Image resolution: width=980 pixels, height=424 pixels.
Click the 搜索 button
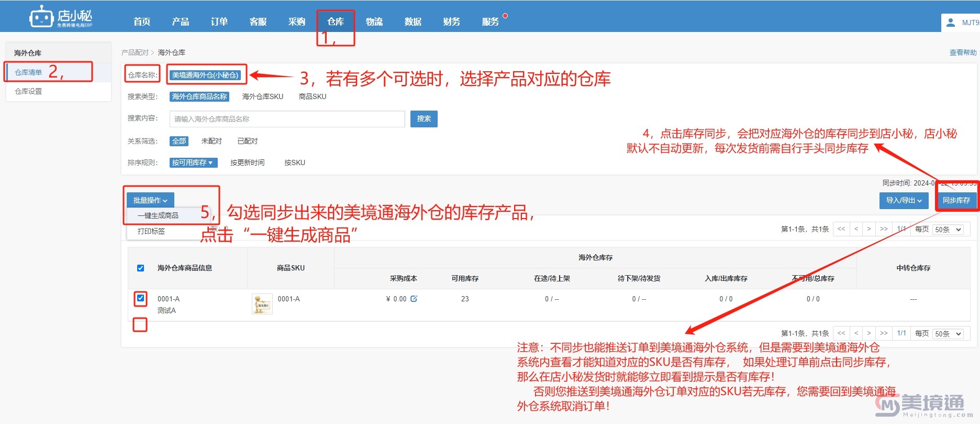424,119
